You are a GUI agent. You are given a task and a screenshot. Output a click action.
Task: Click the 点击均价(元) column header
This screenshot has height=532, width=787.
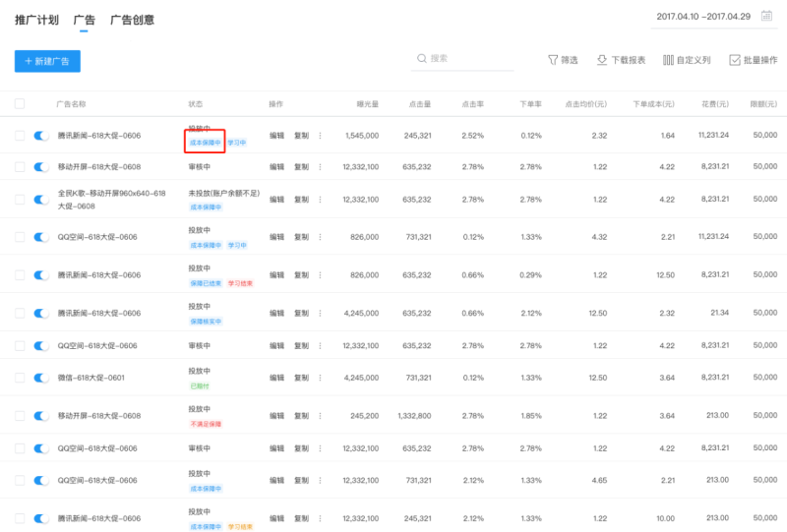point(585,104)
